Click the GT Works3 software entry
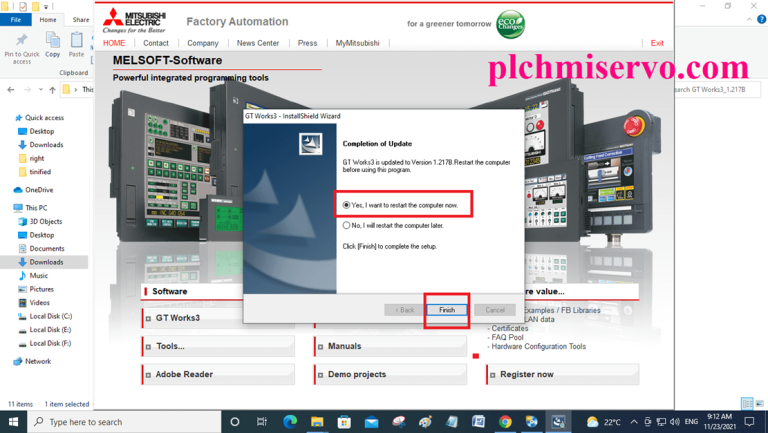This screenshot has width=768, height=433. (x=192, y=318)
